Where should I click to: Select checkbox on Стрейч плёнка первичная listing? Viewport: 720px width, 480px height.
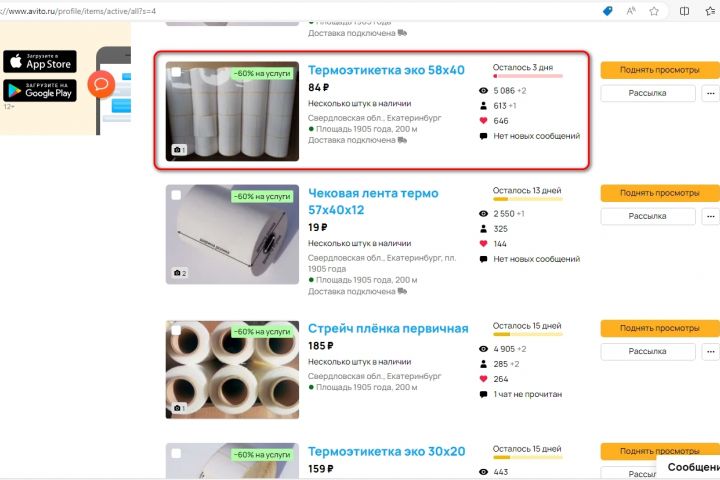tap(176, 330)
